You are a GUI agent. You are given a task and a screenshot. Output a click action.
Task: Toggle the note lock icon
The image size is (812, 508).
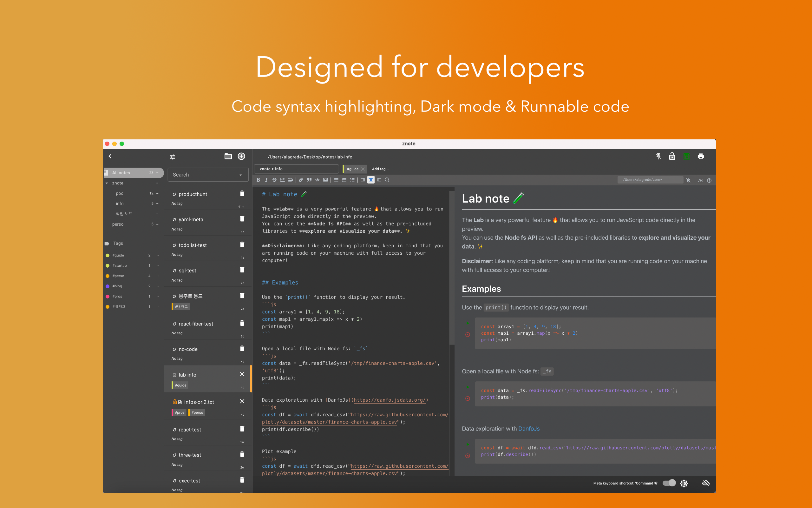coord(672,156)
